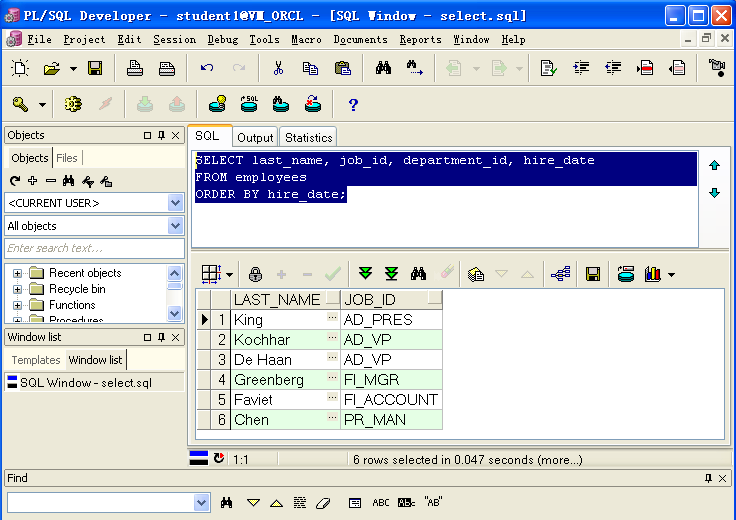Click the New document toolbar icon
The height and width of the screenshot is (520, 736).
click(20, 69)
